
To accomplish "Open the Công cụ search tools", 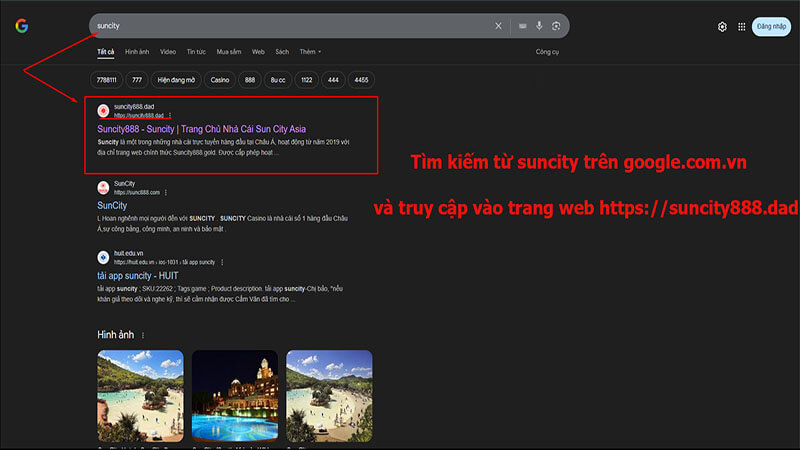I will [x=547, y=51].
